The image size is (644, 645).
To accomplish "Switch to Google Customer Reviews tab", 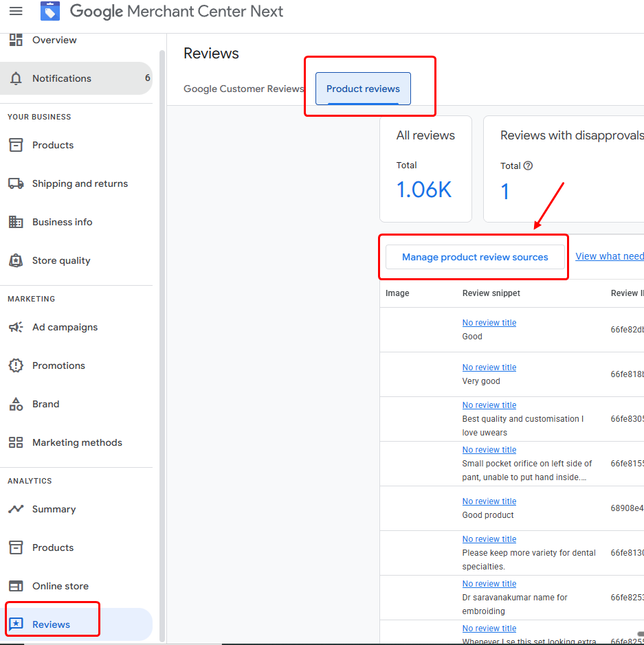I will pyautogui.click(x=243, y=89).
